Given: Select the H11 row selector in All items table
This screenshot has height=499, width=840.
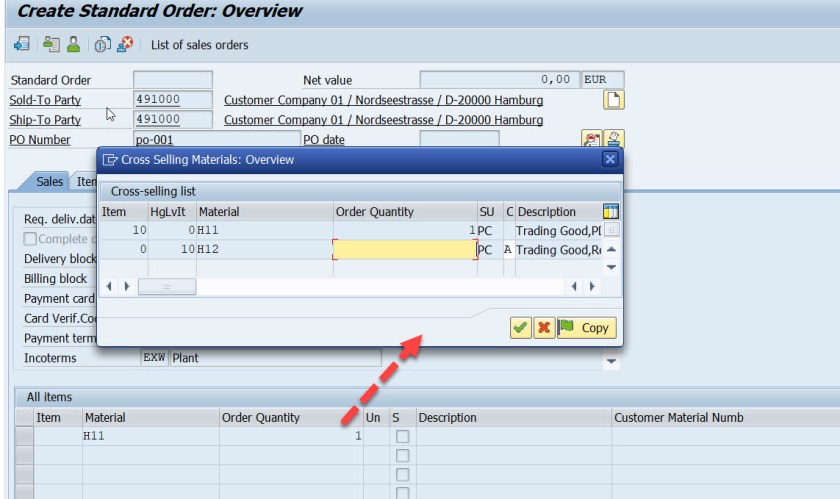Looking at the screenshot, I should point(24,436).
